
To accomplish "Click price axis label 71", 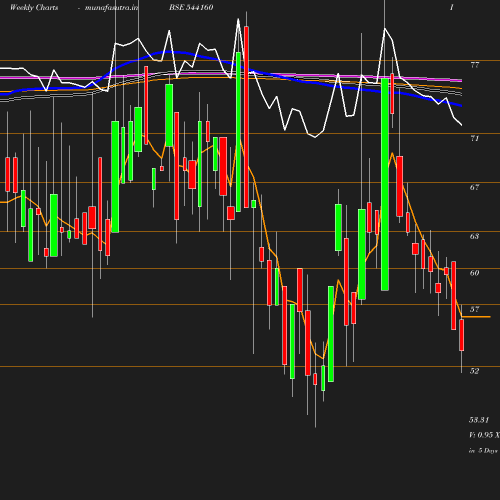I will coord(475,138).
